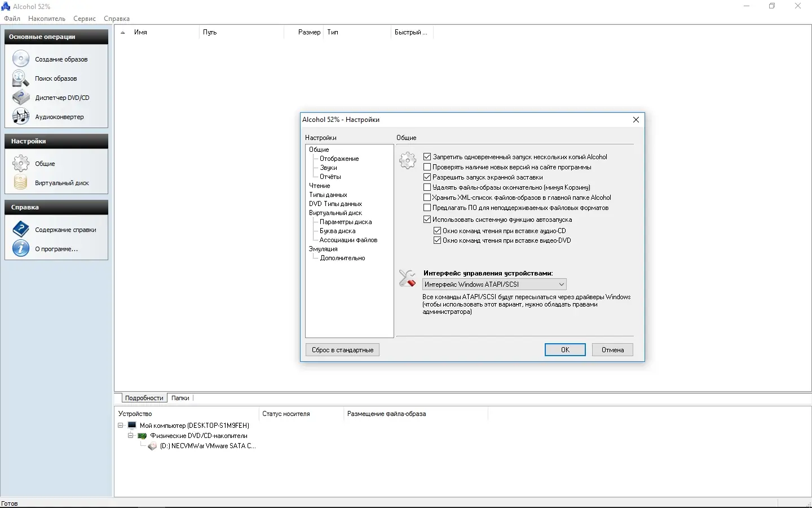
Task: Click the Мой компьютер monitor icon
Action: (x=132, y=426)
